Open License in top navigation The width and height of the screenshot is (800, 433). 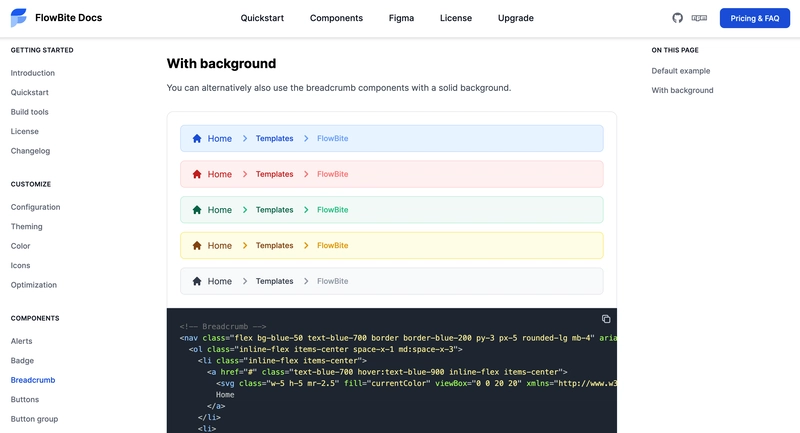[456, 18]
